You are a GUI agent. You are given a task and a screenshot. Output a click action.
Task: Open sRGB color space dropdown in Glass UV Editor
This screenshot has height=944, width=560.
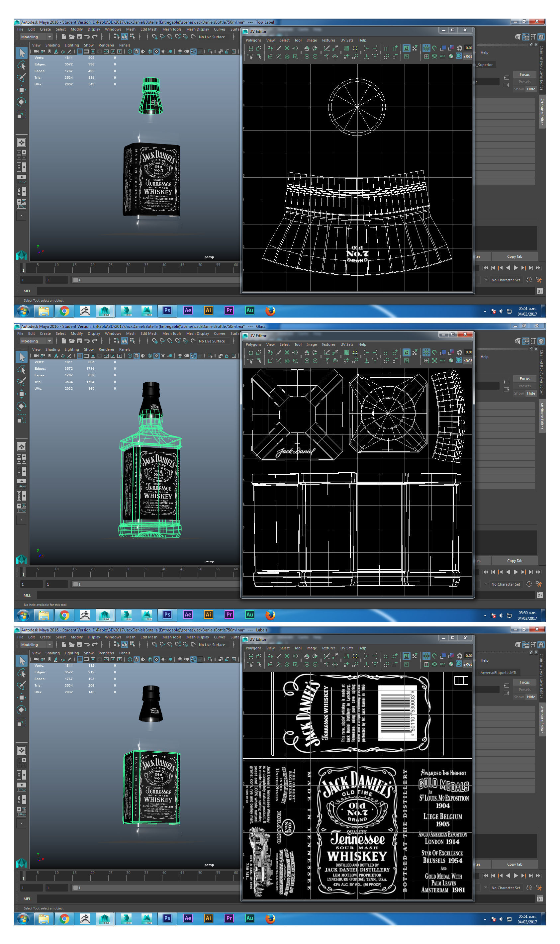point(468,360)
